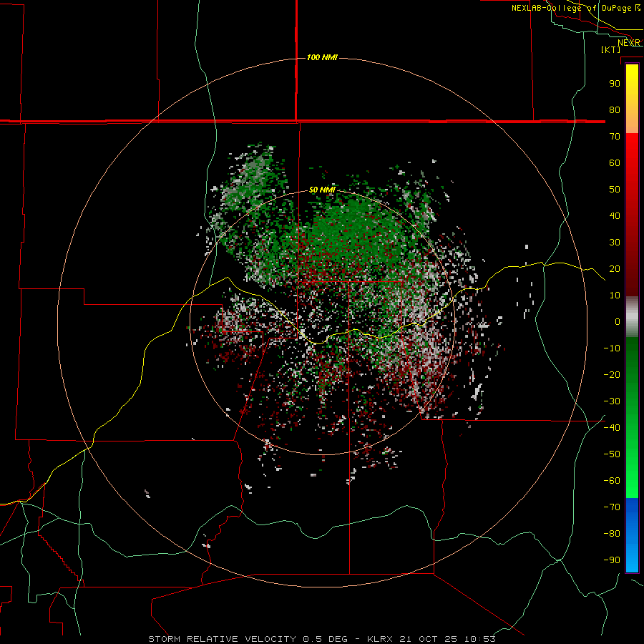Click the 0 value on velocity scale
This screenshot has width=644, height=644.
click(618, 321)
